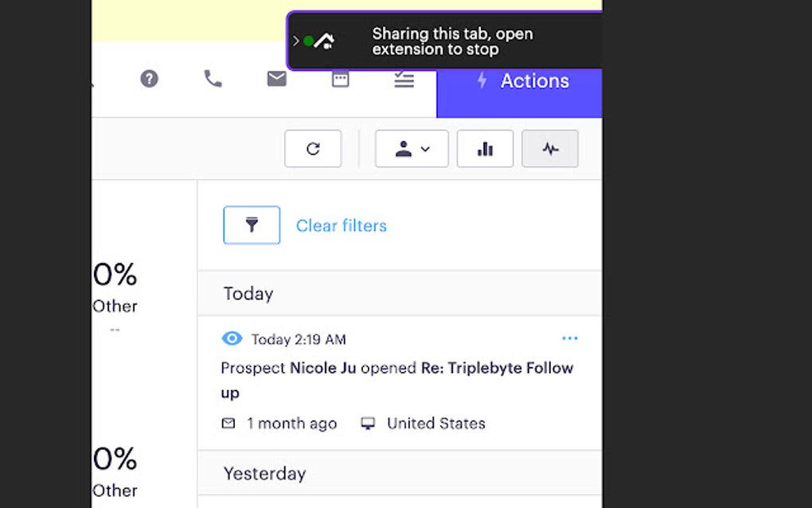The image size is (812, 508).
Task: Expand the person filter dropdown
Action: click(x=412, y=148)
